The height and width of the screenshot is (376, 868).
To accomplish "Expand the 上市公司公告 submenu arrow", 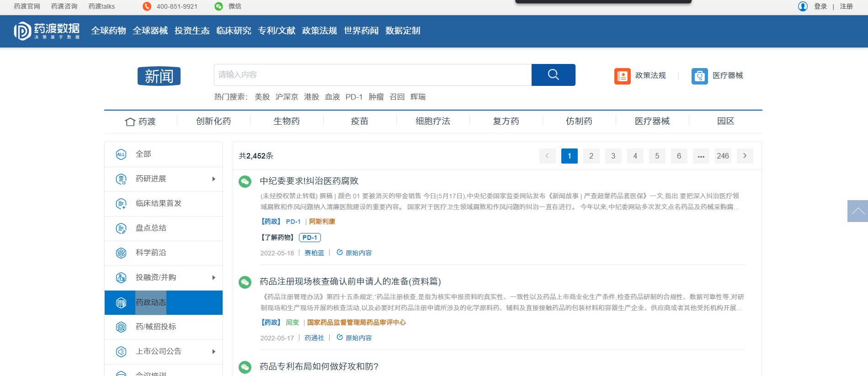I will tap(213, 352).
